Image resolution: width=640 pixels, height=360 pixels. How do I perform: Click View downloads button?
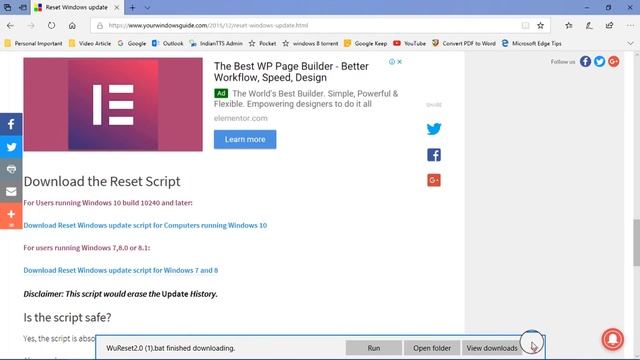tap(492, 348)
